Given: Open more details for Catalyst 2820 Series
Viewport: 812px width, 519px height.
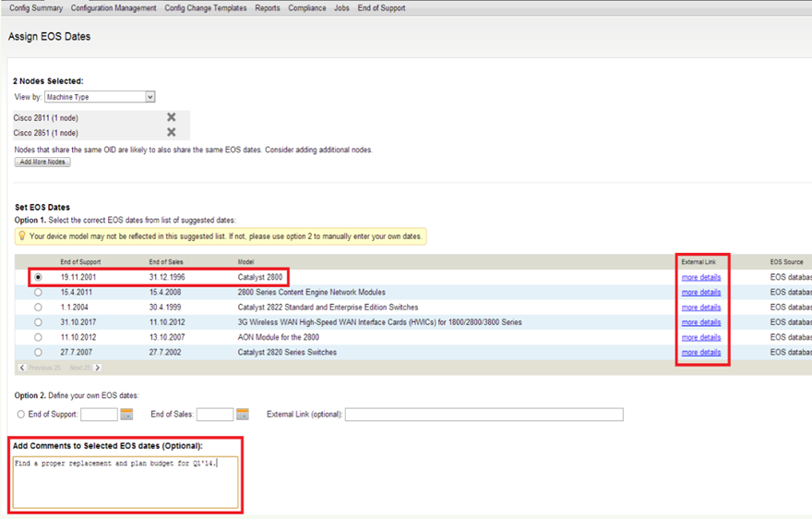Looking at the screenshot, I should [701, 353].
